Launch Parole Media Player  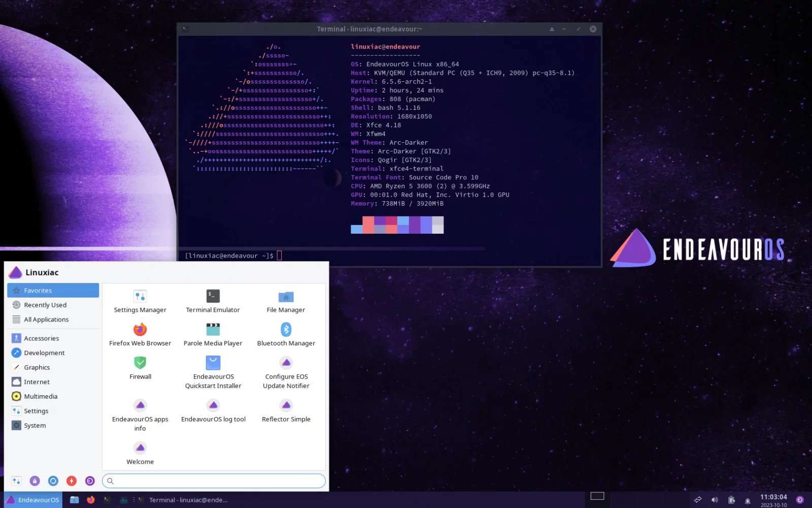[213, 335]
